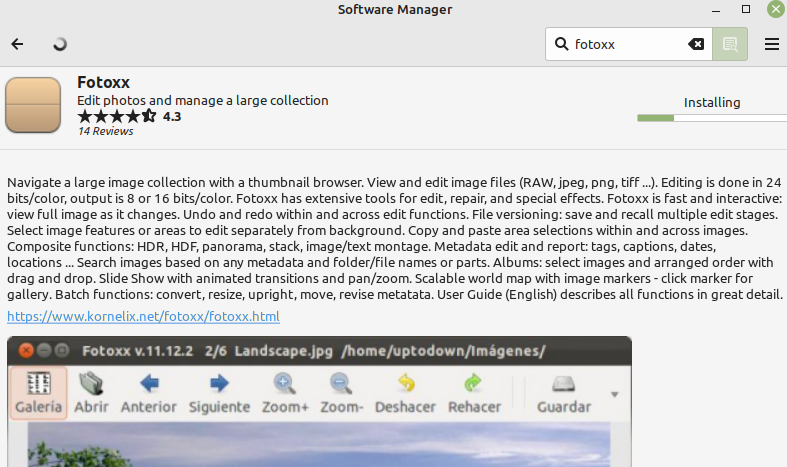Viewport: 787px width, 467px height.
Task: Open the kornelix.net Fotoxx homepage link
Action: coord(143,316)
